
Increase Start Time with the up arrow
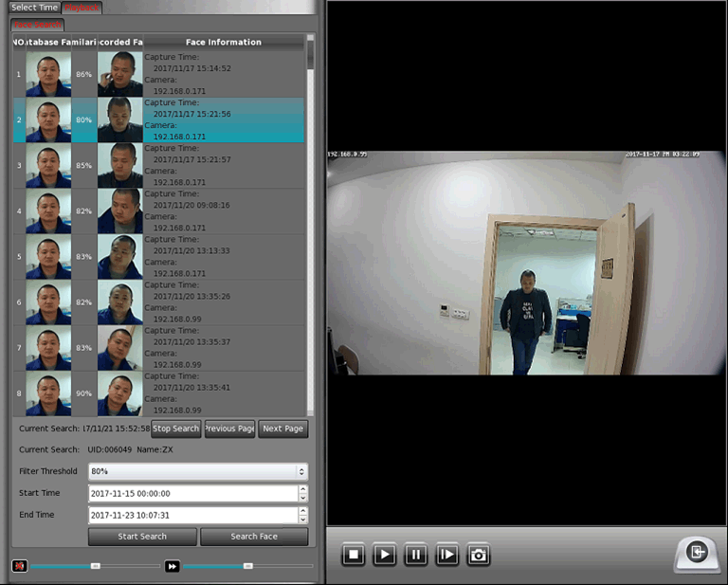(302, 489)
